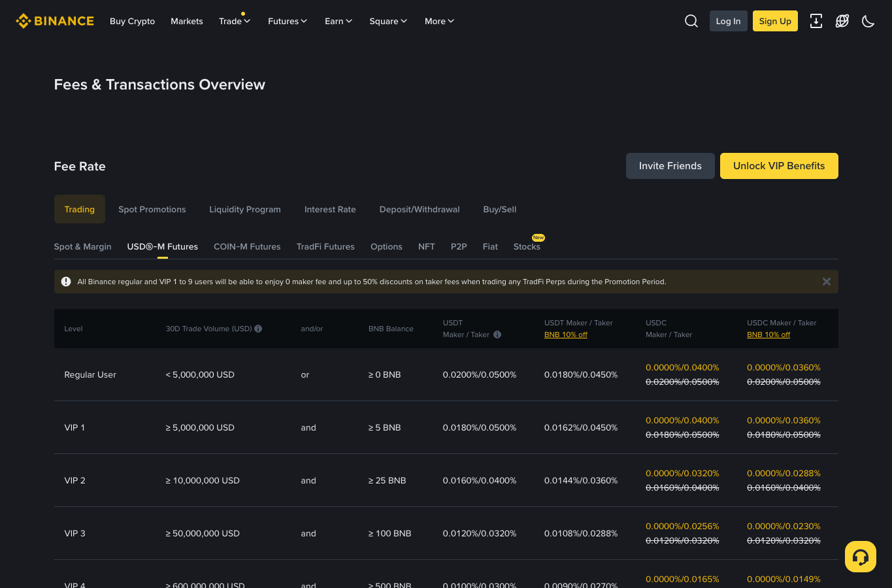The image size is (892, 588).
Task: Select Stocks sub-tab
Action: coord(527,246)
